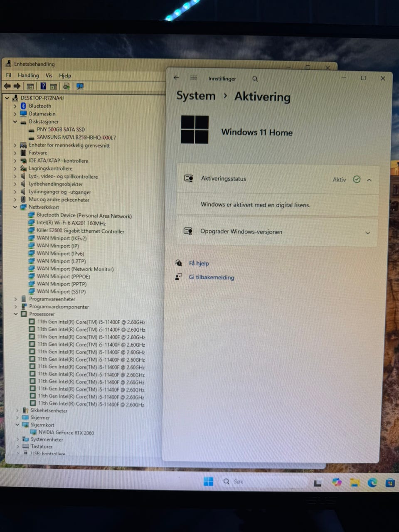
Task: Click the Gi tilbakemelding link
Action: point(211,277)
